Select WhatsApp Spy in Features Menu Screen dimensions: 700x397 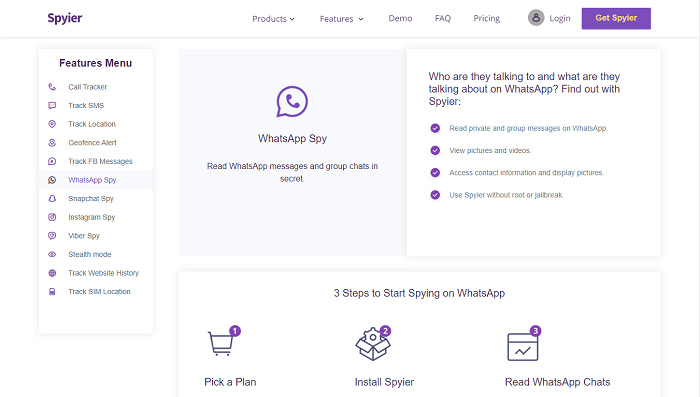click(x=92, y=180)
